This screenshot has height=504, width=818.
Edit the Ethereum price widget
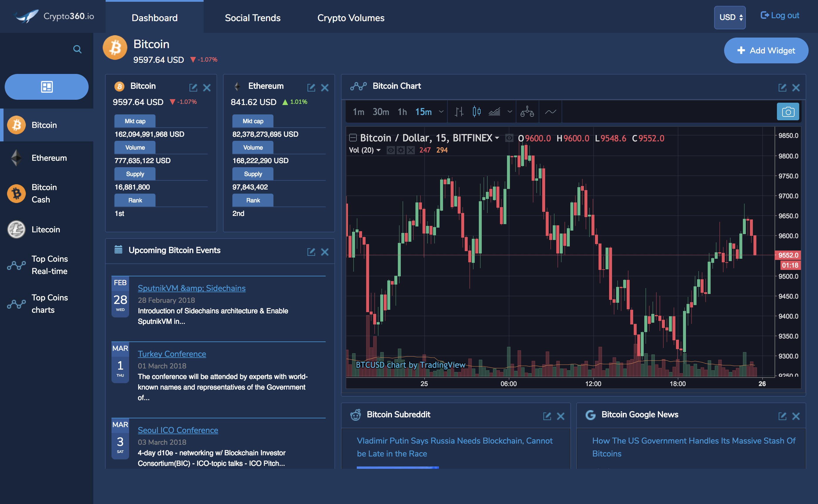pos(311,88)
